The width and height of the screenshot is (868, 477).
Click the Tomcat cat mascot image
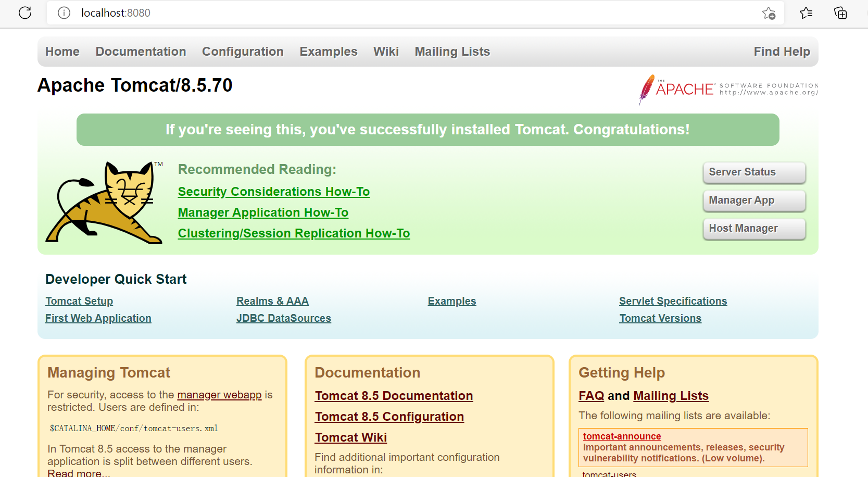(104, 202)
